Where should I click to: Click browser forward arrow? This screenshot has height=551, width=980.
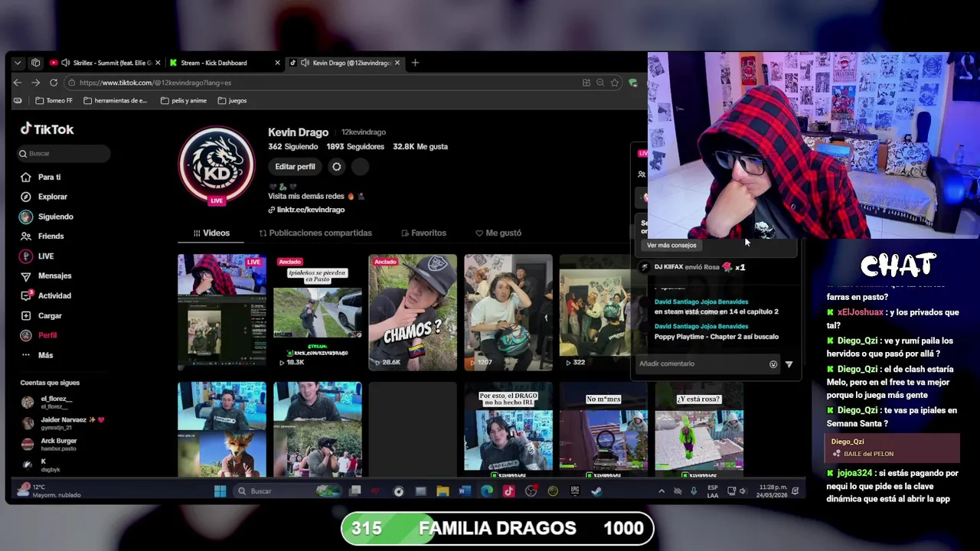pyautogui.click(x=35, y=83)
